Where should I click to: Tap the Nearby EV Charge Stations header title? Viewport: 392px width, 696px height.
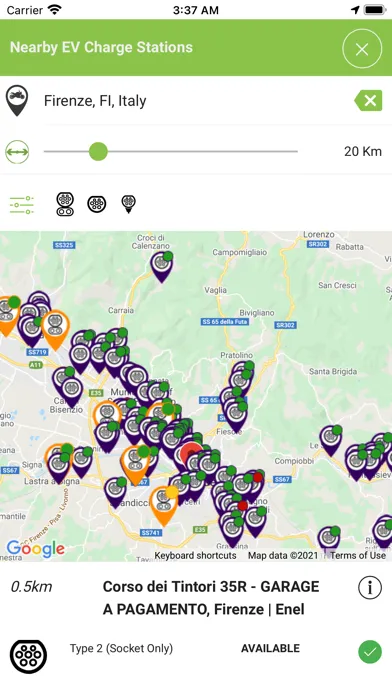point(101,47)
